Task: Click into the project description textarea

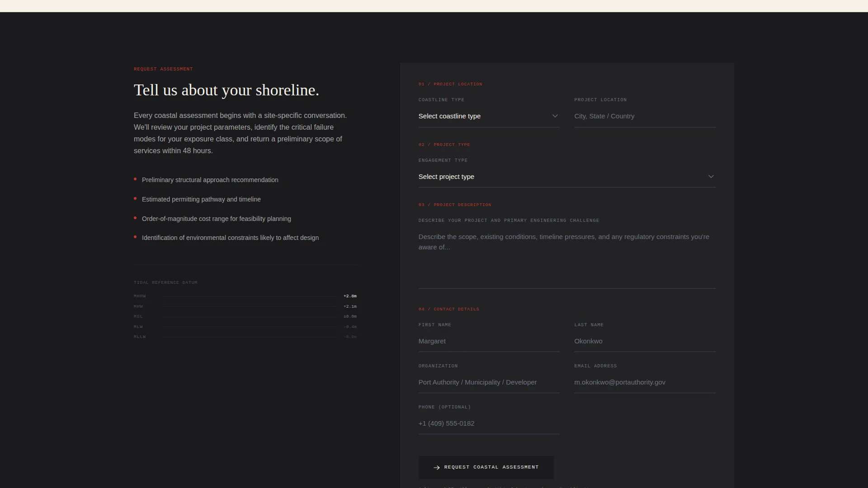Action: [567, 258]
